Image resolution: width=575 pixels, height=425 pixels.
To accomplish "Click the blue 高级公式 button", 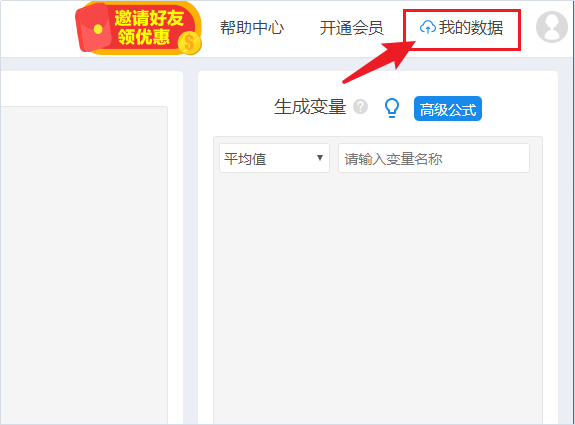I will coord(448,109).
